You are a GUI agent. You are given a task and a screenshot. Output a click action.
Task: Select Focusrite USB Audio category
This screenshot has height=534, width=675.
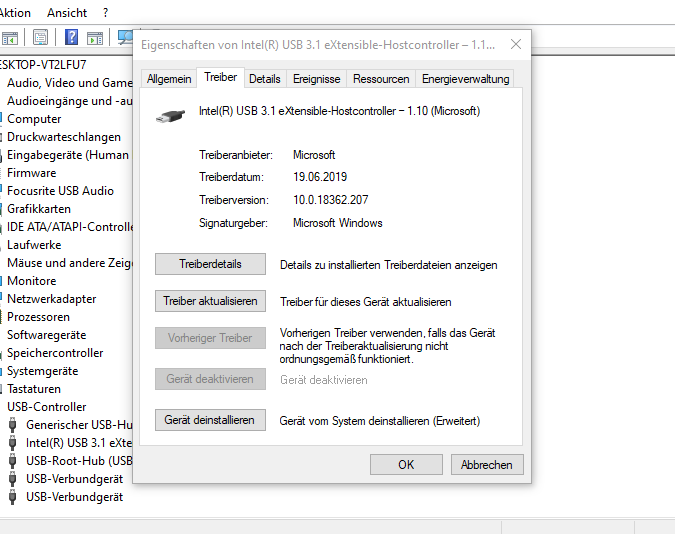click(60, 191)
